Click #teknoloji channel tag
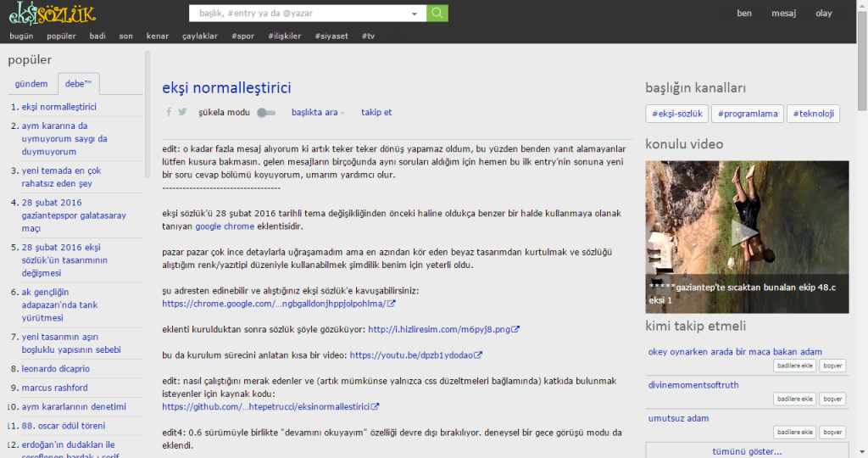This screenshot has height=458, width=868. pyautogui.click(x=813, y=114)
